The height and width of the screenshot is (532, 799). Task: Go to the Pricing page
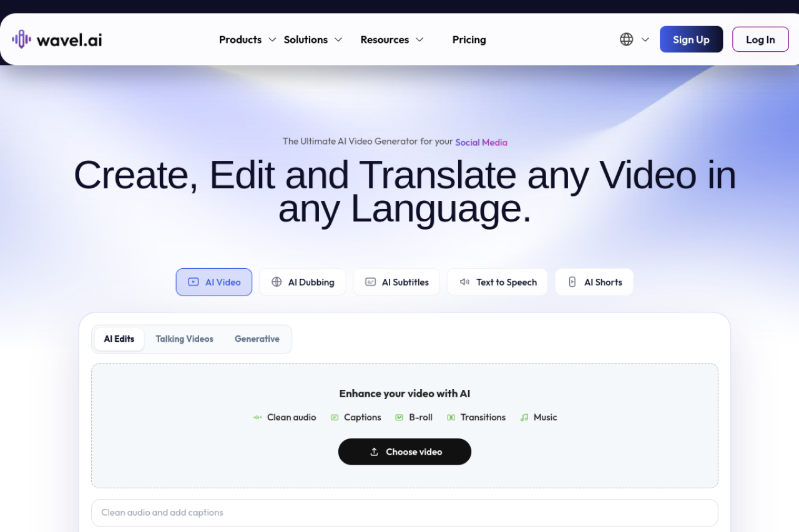point(469,39)
